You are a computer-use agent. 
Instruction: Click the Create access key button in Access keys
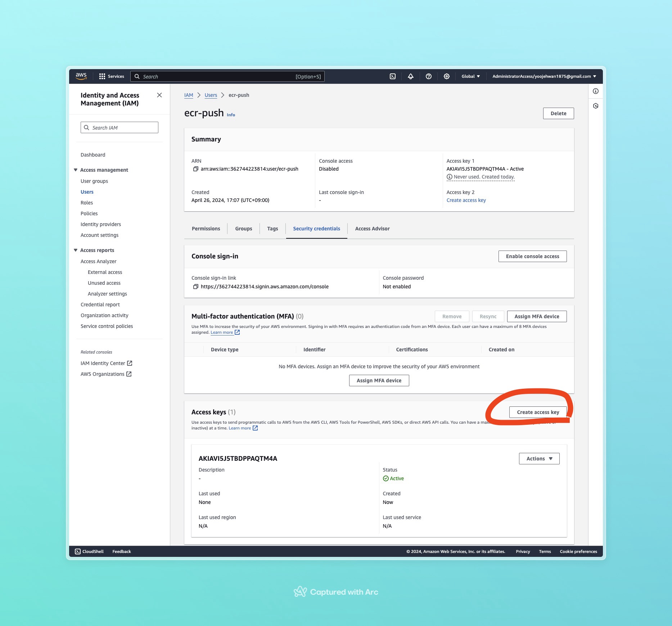[538, 412]
